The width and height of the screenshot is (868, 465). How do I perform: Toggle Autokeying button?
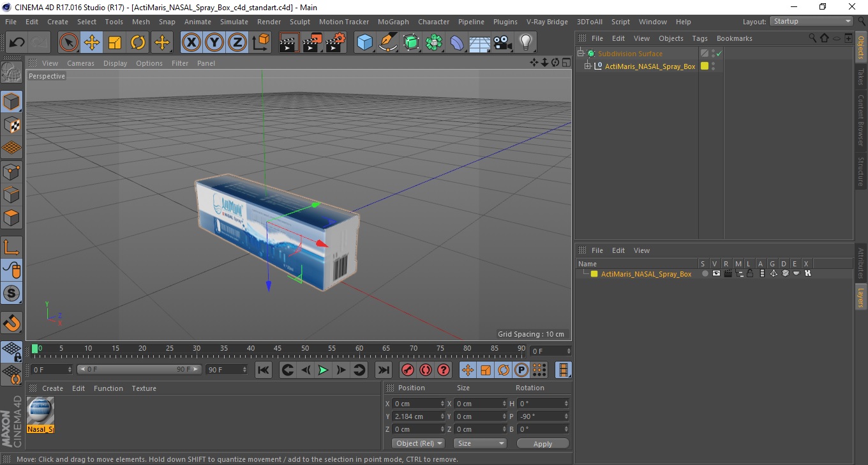pyautogui.click(x=426, y=370)
